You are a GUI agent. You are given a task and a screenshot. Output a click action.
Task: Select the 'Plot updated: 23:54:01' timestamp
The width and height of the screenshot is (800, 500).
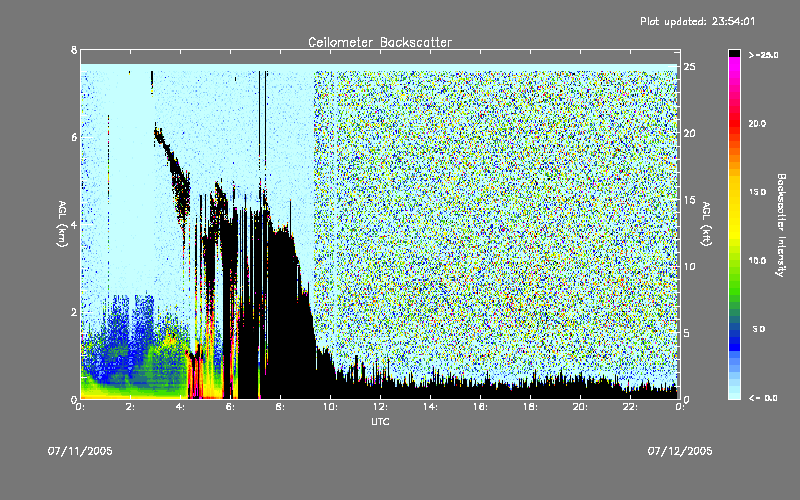pyautogui.click(x=697, y=21)
